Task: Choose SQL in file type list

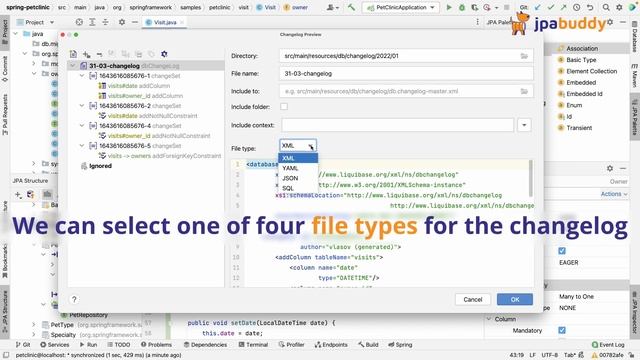Action: pyautogui.click(x=298, y=188)
